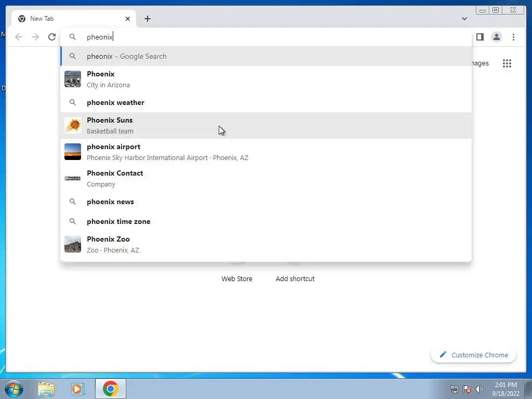Toggle the side panel icon
Image resolution: width=532 pixels, height=399 pixels.
click(480, 37)
